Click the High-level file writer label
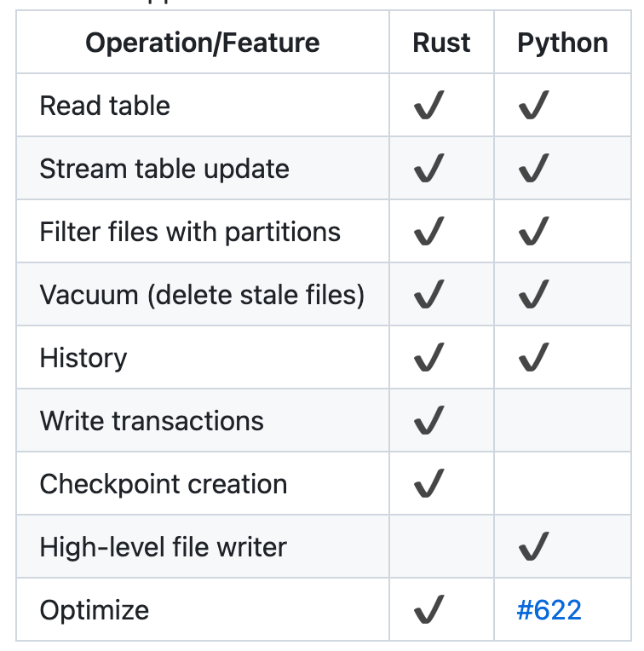Image resolution: width=644 pixels, height=651 pixels. point(164,547)
